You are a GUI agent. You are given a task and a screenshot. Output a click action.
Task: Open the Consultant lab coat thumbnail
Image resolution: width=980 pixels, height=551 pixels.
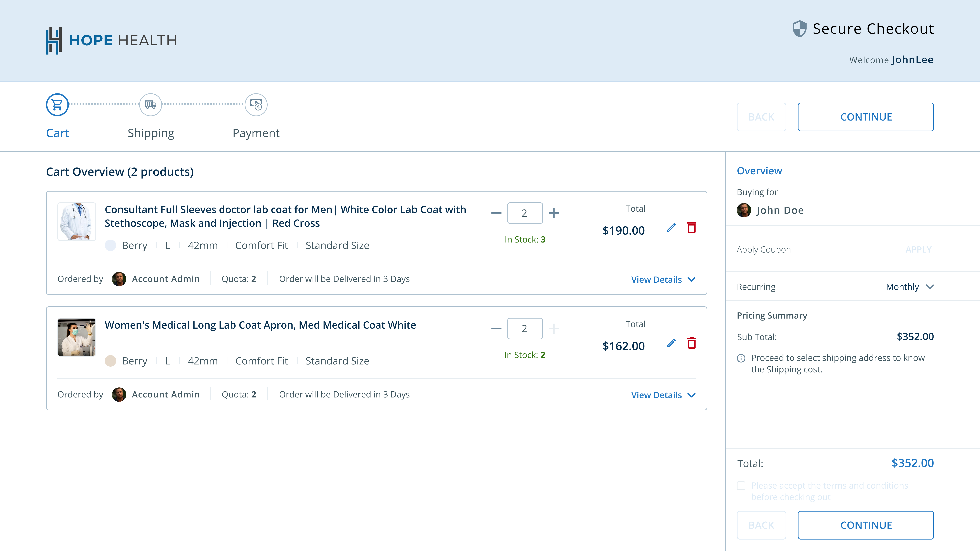(x=76, y=222)
